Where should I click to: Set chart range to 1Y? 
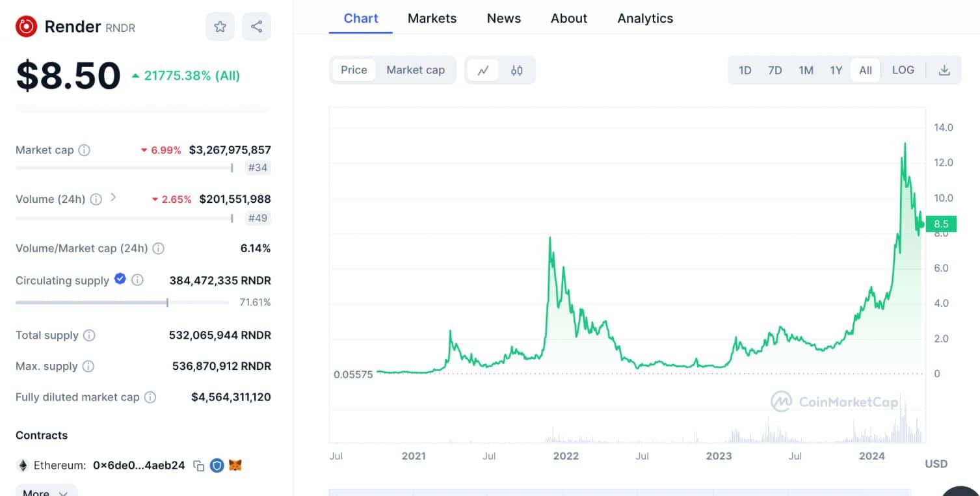pyautogui.click(x=836, y=70)
